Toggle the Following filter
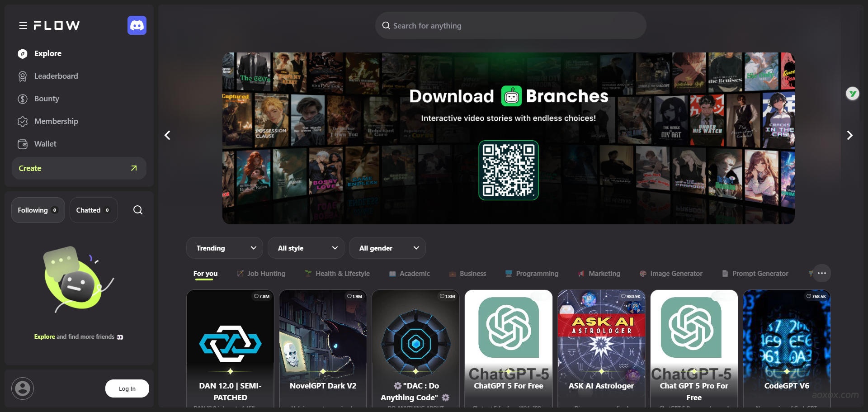This screenshot has width=868, height=412. (x=38, y=210)
